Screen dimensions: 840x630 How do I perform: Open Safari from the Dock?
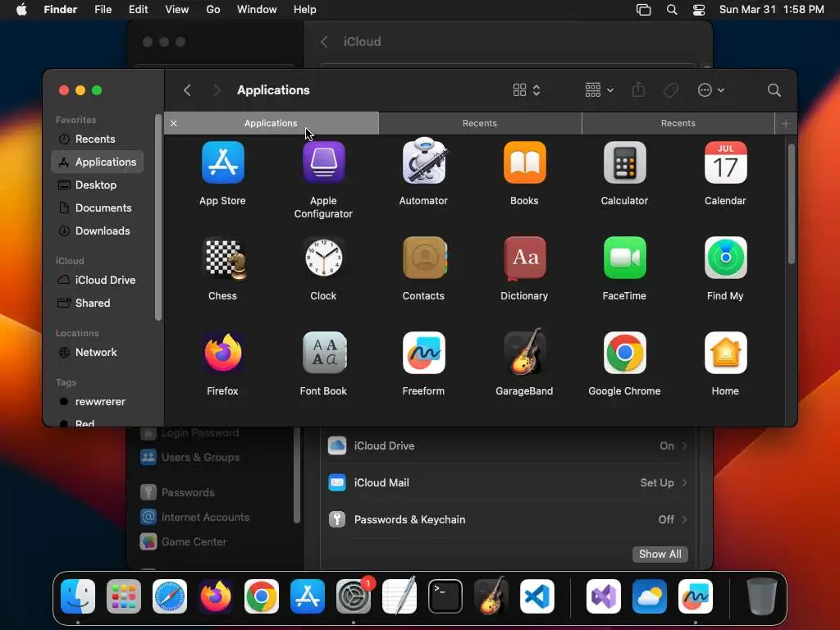tap(170, 596)
